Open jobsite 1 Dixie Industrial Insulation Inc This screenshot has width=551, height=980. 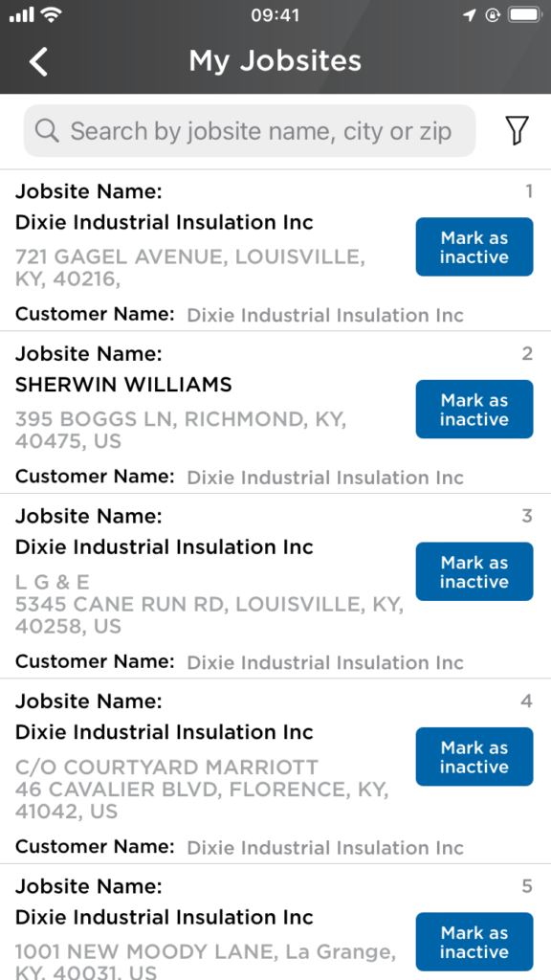[163, 222]
